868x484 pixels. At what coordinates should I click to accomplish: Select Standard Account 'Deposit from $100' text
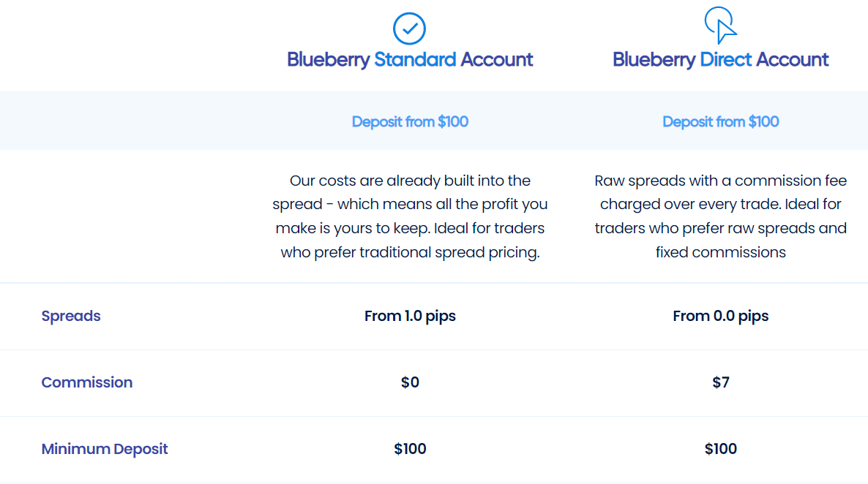(x=410, y=121)
